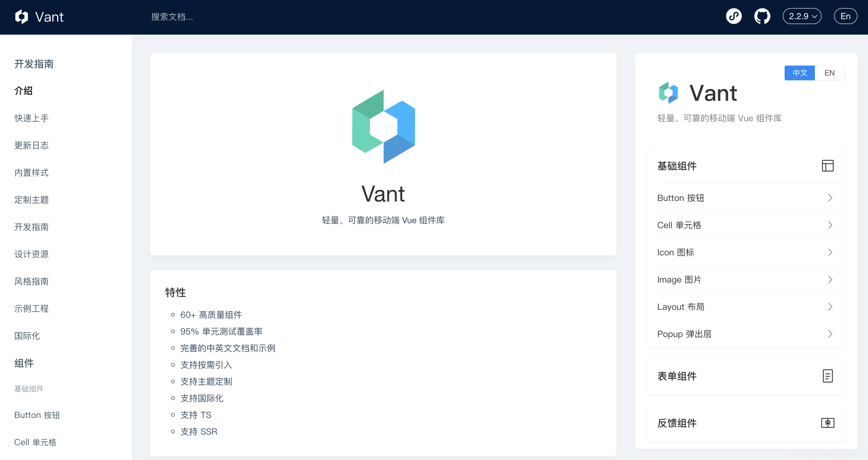868x460 pixels.
Task: Open the mini program link icon
Action: click(x=734, y=16)
